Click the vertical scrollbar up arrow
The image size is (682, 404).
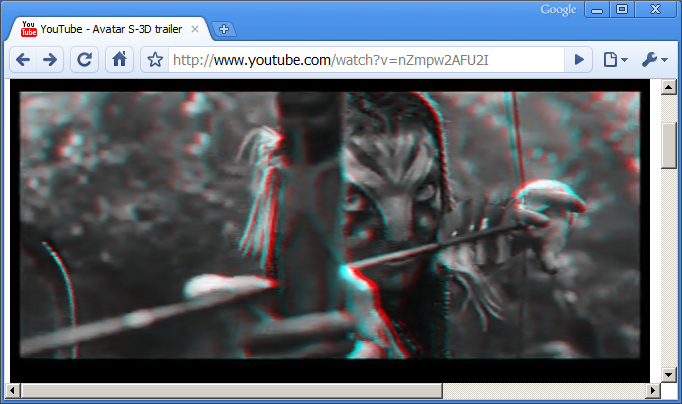click(x=670, y=89)
